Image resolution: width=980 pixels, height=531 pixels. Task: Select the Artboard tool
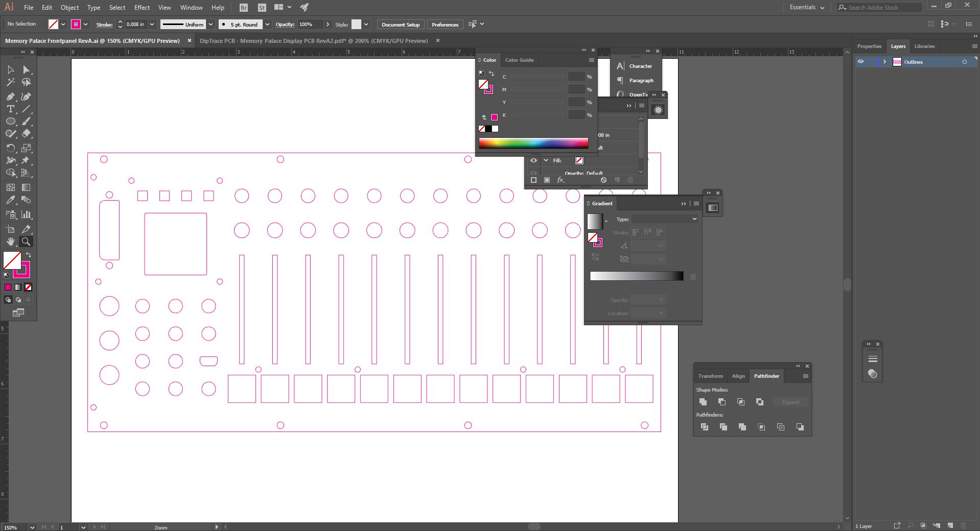(x=11, y=229)
